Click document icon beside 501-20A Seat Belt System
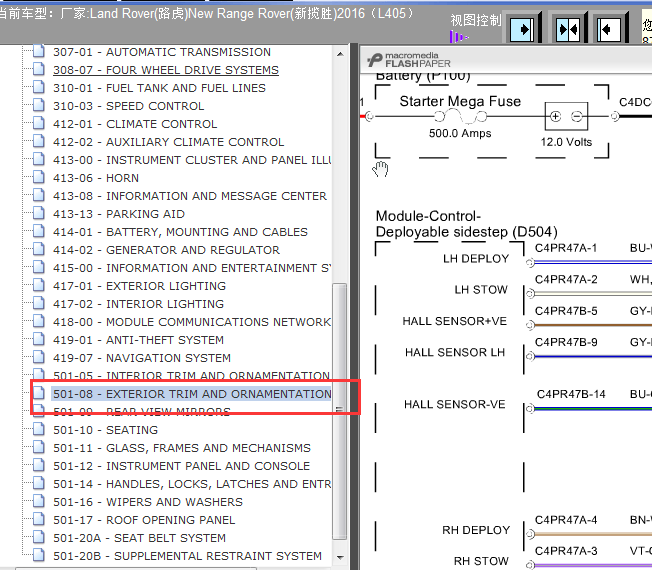The width and height of the screenshot is (652, 570). (39, 537)
